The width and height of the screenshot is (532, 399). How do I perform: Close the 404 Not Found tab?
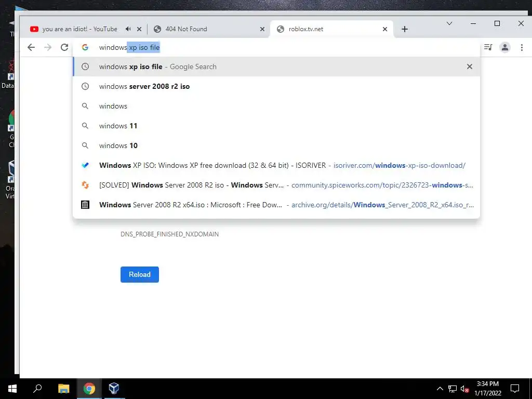(x=262, y=29)
